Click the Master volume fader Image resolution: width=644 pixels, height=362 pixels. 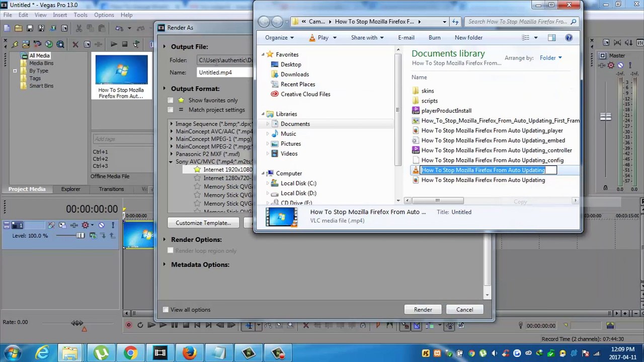[x=605, y=117]
